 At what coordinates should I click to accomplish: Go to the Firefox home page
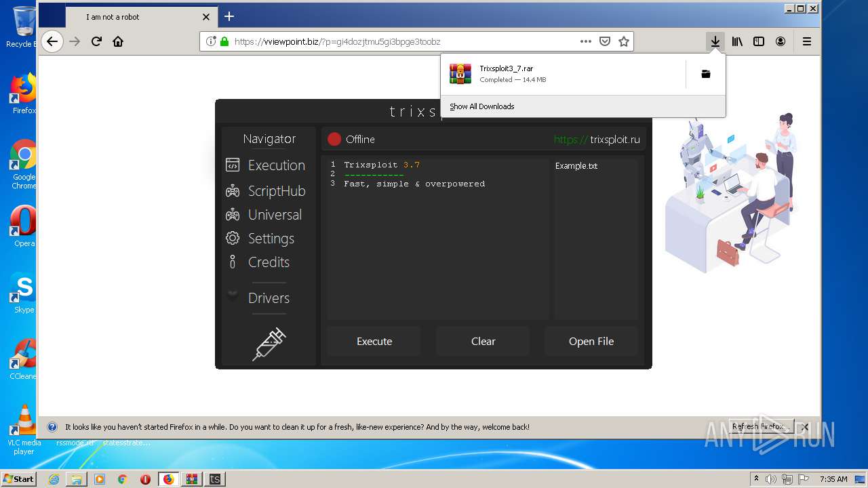(x=118, y=41)
